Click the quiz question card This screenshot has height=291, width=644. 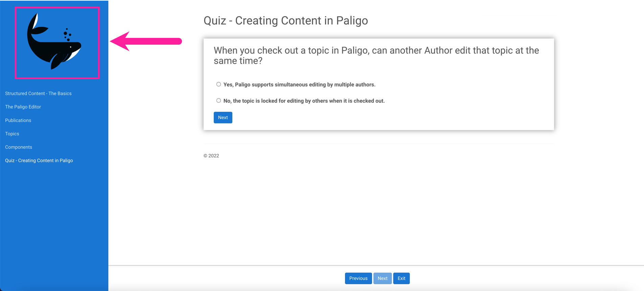pyautogui.click(x=378, y=84)
